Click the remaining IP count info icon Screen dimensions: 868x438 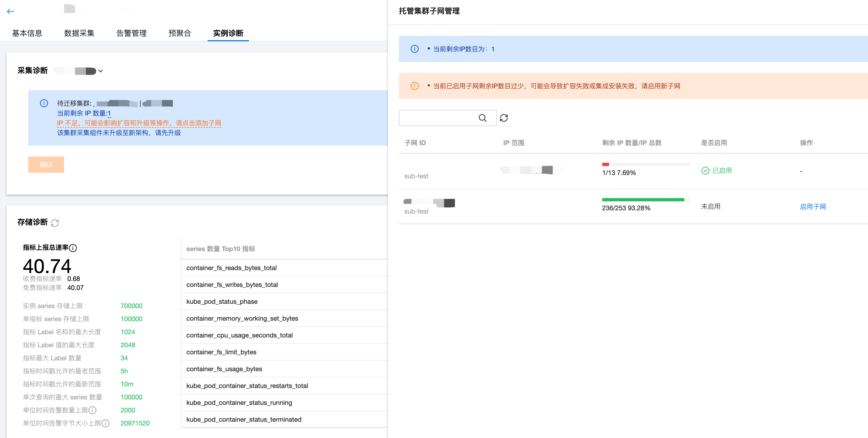coord(414,49)
